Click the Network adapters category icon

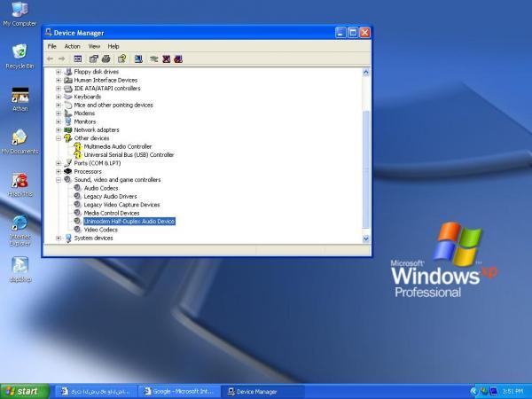68,130
